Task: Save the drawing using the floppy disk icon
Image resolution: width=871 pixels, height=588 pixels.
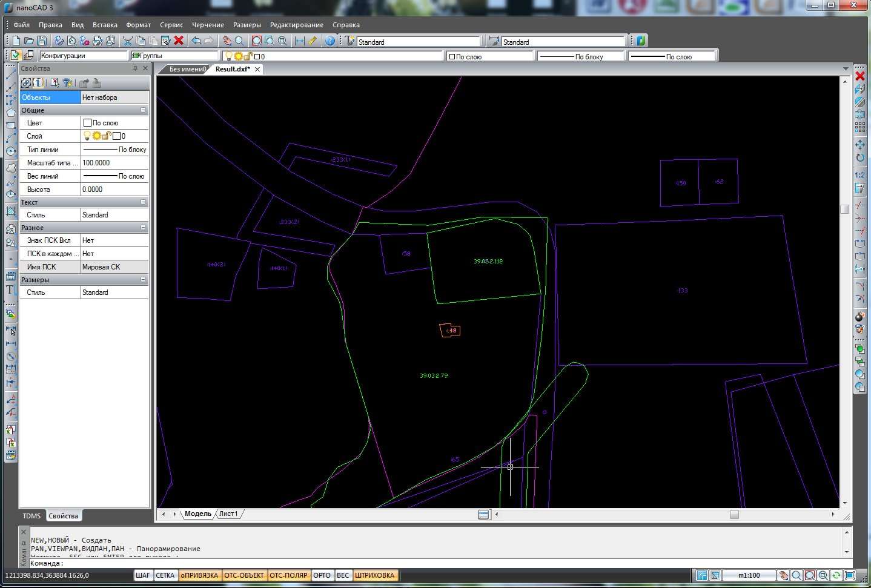Action: click(42, 41)
